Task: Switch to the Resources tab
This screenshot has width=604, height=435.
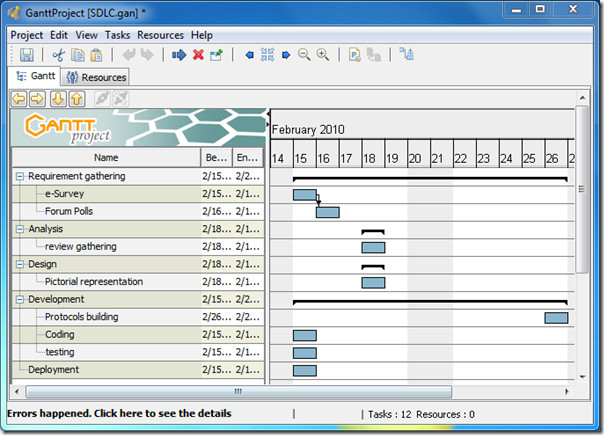Action: pos(96,77)
